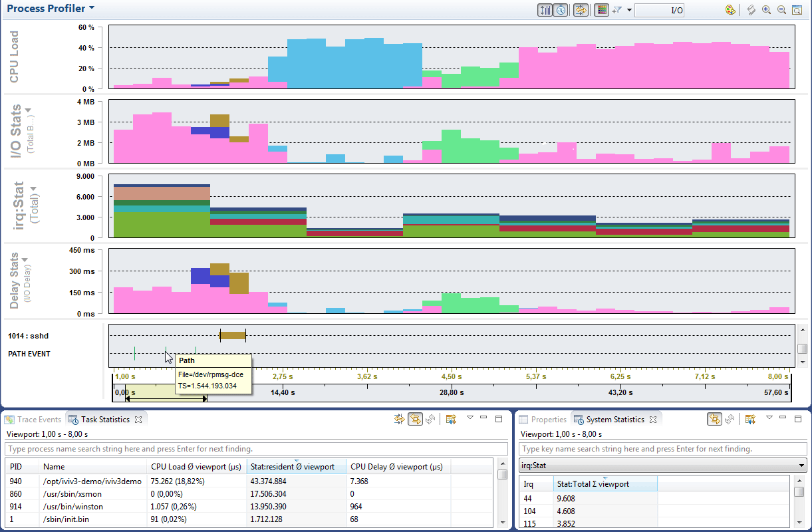Click the process name search field

[x=257, y=449]
